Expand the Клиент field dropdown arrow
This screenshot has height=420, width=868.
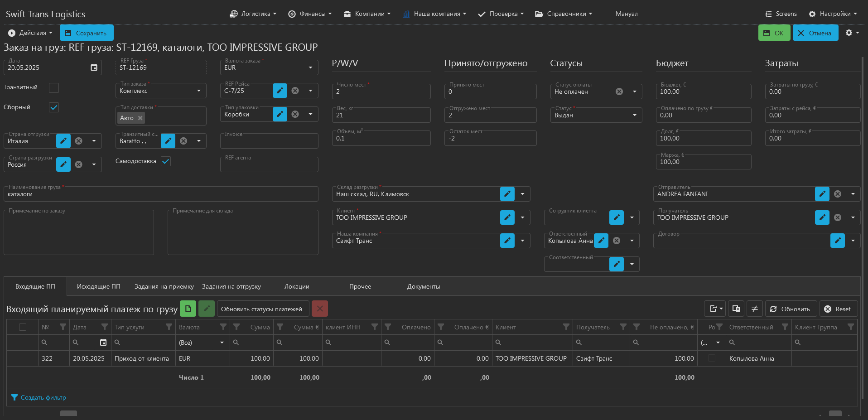point(522,217)
